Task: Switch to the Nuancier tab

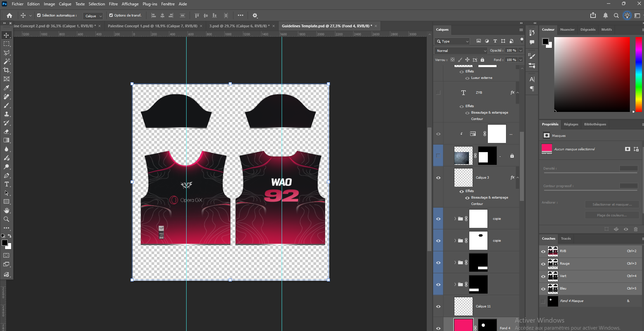Action: pyautogui.click(x=567, y=30)
